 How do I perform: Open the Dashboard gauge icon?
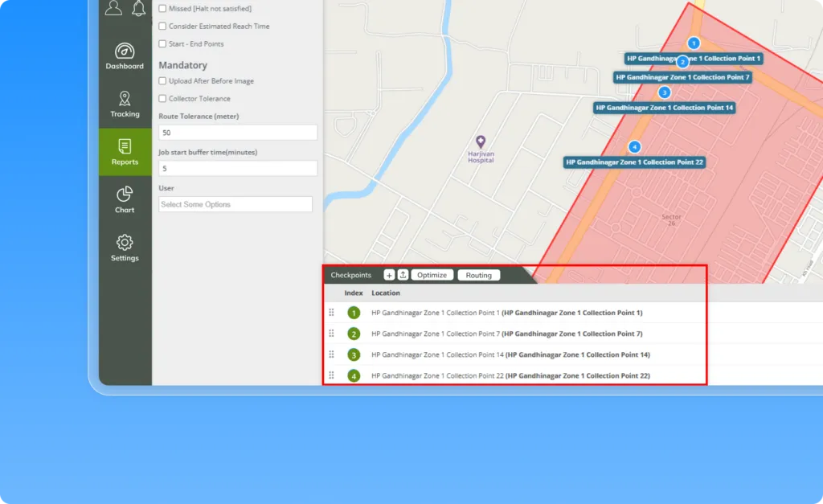click(125, 51)
